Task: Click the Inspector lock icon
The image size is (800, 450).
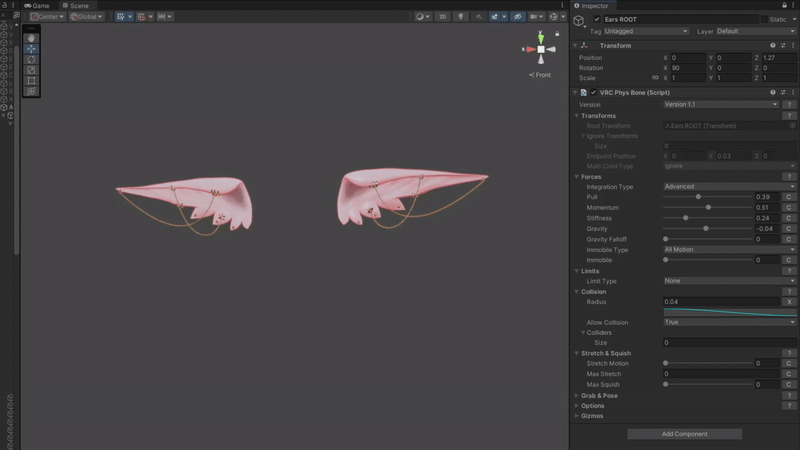Action: pos(784,6)
